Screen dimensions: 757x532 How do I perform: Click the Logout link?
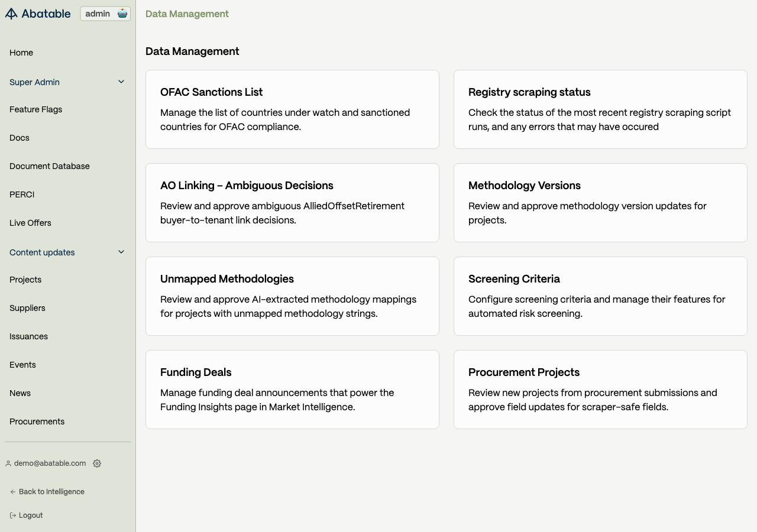click(31, 515)
